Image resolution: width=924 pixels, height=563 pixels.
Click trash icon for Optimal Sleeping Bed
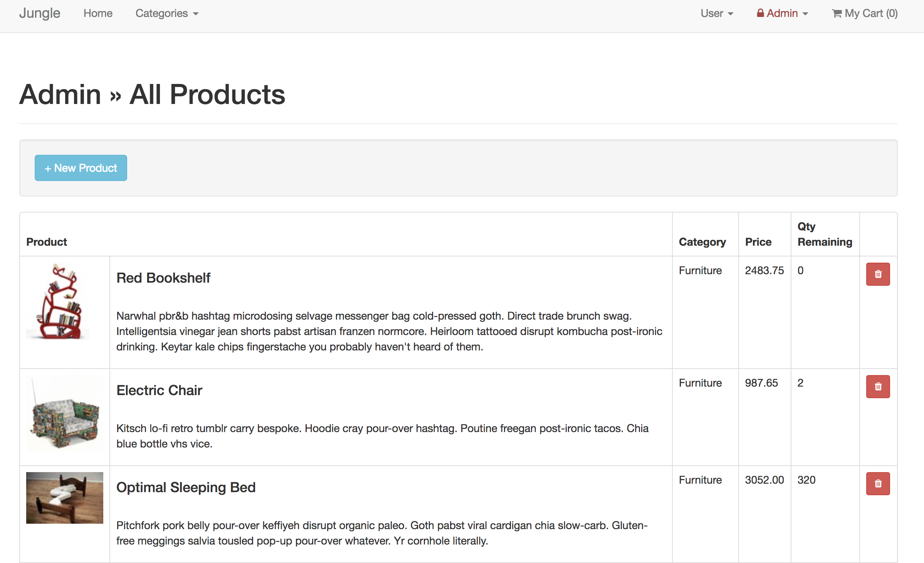[x=878, y=484]
